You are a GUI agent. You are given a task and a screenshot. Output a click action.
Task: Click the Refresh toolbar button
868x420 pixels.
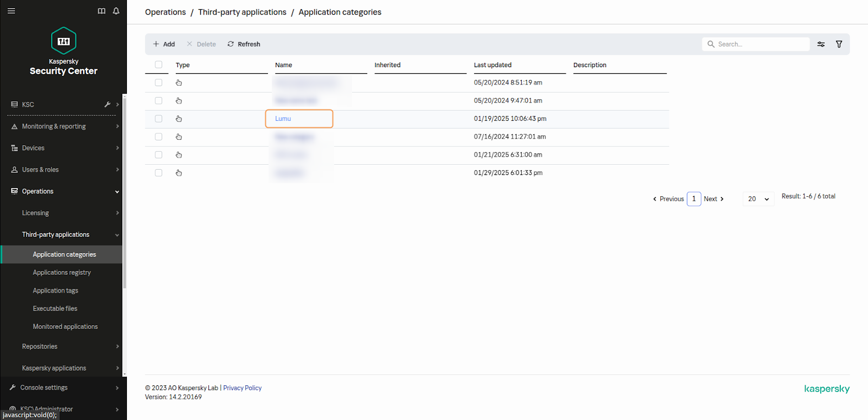tap(244, 44)
